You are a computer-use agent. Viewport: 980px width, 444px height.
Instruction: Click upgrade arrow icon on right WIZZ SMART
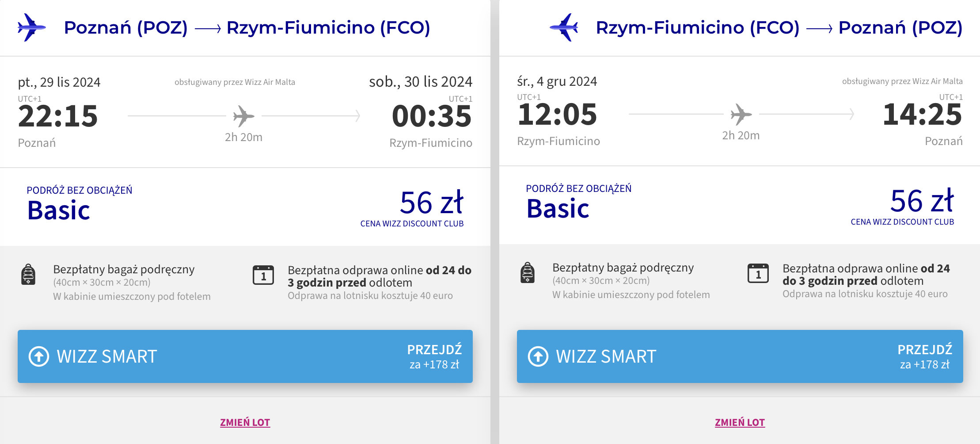pyautogui.click(x=538, y=356)
